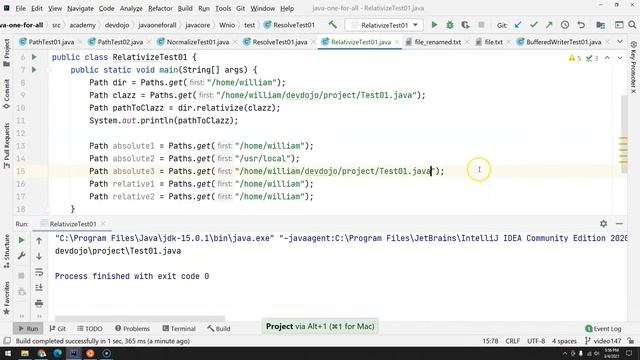Go to next highlighted error arrow
This screenshot has width=640, height=360.
(620, 58)
